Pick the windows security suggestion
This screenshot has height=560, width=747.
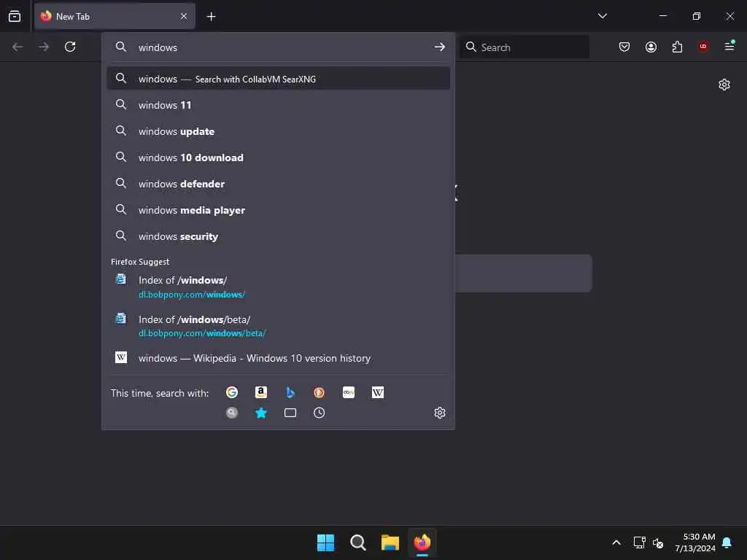[x=278, y=236]
